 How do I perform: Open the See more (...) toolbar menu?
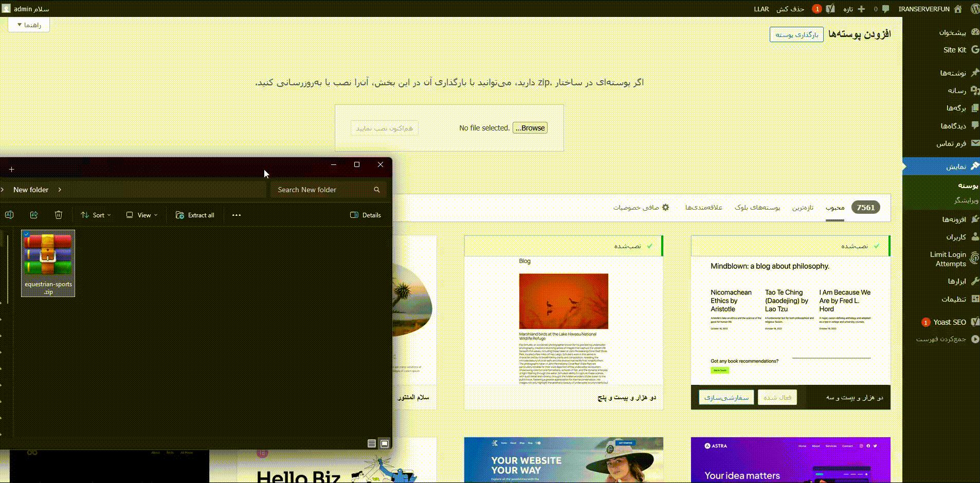[x=237, y=215]
